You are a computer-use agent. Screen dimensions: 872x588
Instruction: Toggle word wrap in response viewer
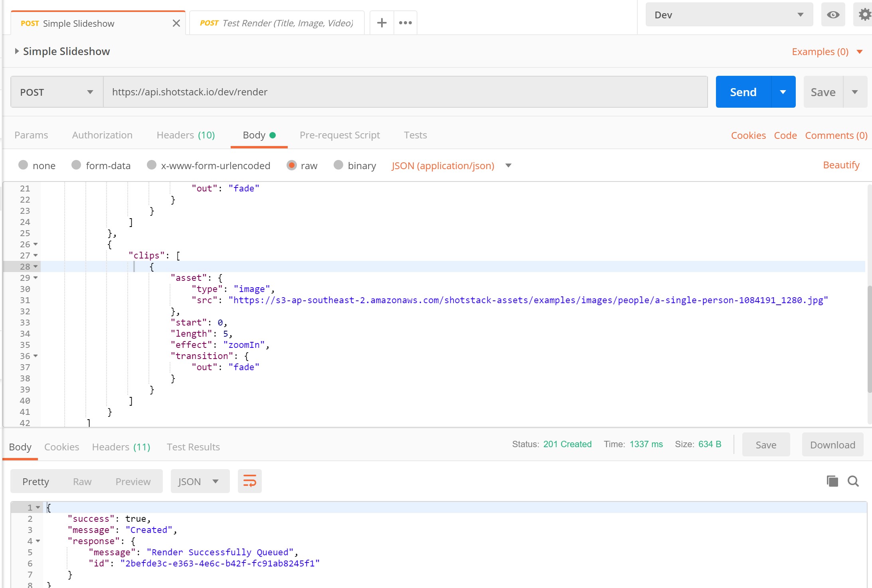tap(249, 481)
